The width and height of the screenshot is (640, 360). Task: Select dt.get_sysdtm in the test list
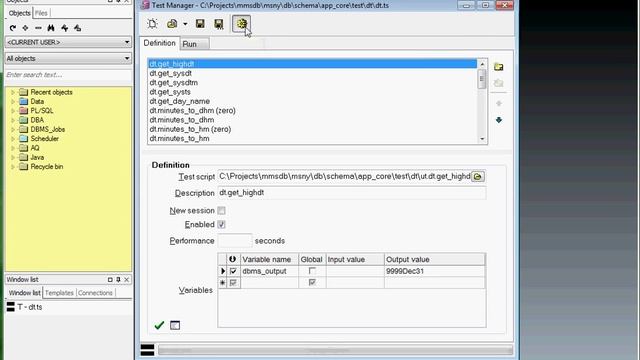pyautogui.click(x=312, y=82)
